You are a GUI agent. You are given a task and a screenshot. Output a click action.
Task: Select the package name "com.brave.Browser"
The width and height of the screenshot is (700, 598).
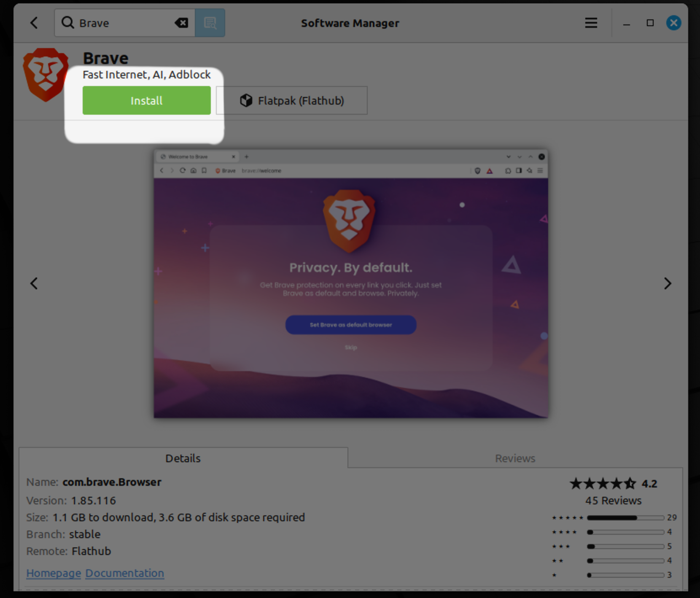(112, 482)
